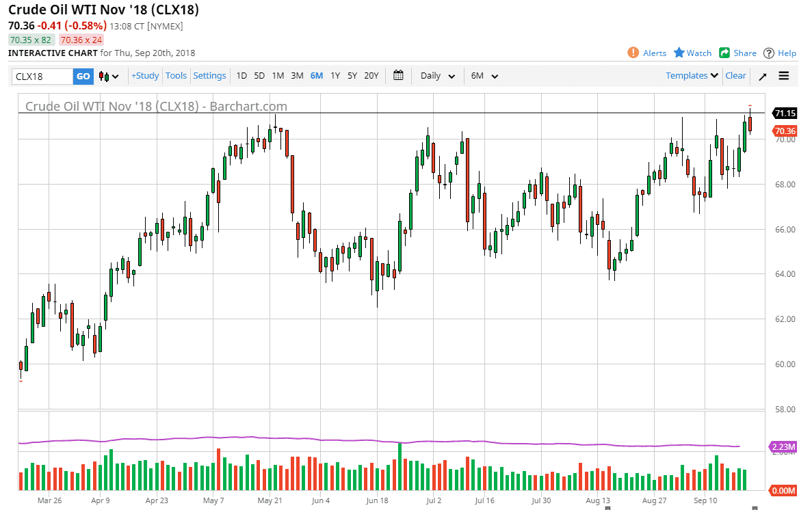Open the calendar date range picker
This screenshot has height=510, width=812.
(398, 76)
